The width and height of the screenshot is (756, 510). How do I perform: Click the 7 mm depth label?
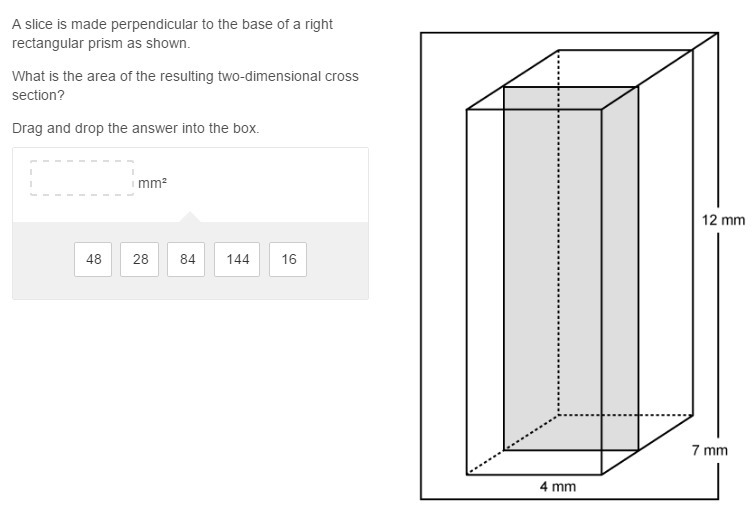pos(710,450)
